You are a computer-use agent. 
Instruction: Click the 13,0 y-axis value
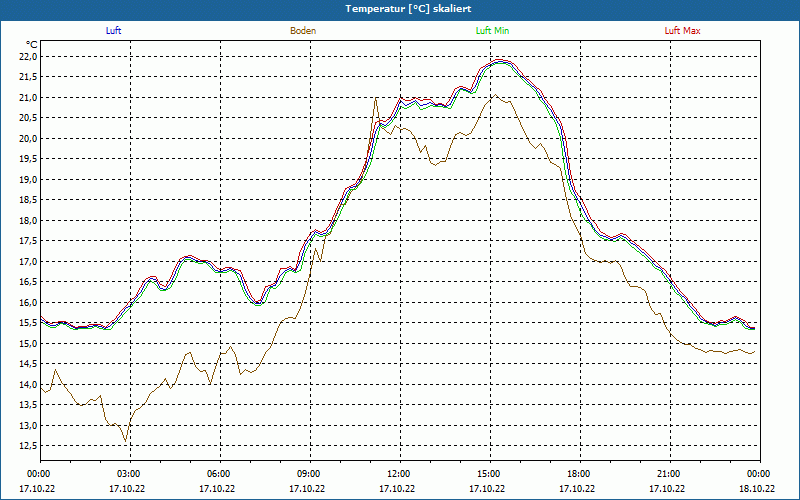tap(27, 426)
